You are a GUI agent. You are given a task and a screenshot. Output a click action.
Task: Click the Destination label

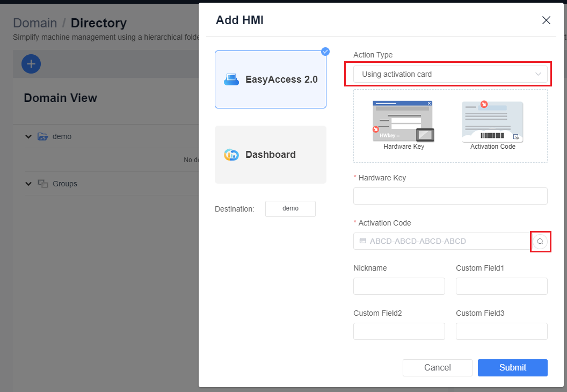234,209
